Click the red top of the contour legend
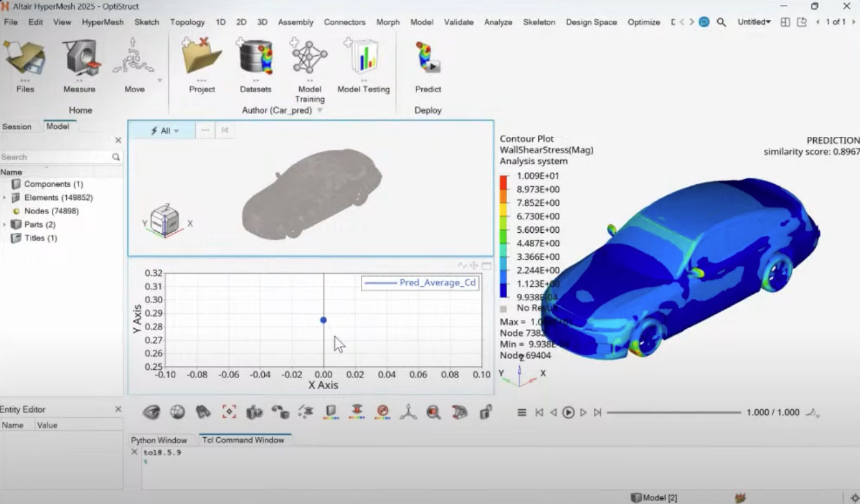 tap(504, 182)
